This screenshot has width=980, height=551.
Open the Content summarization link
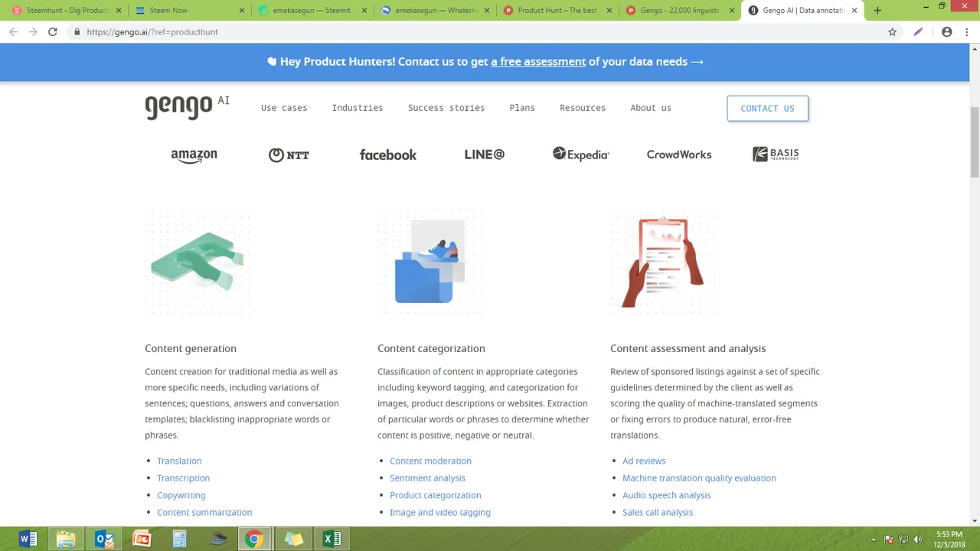(204, 513)
